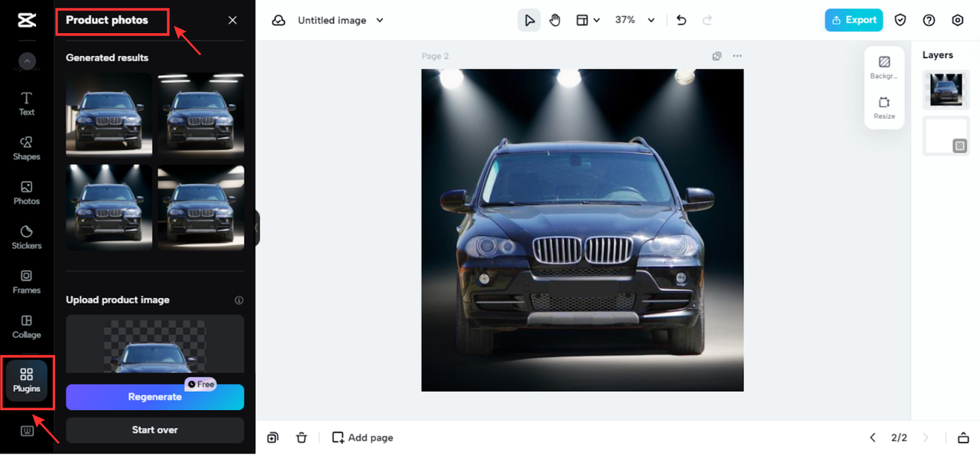Screen dimensions: 980x456
Task: Open the layout view dropdown
Action: click(587, 20)
